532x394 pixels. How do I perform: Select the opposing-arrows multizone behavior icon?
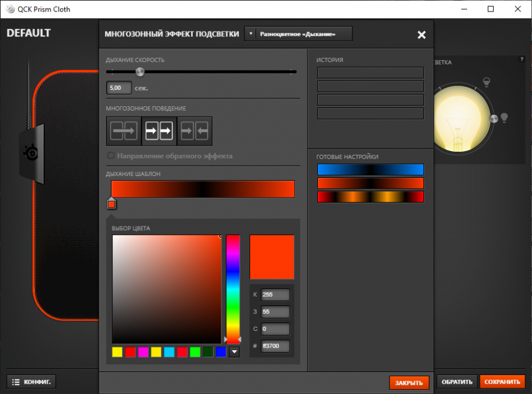tap(194, 131)
